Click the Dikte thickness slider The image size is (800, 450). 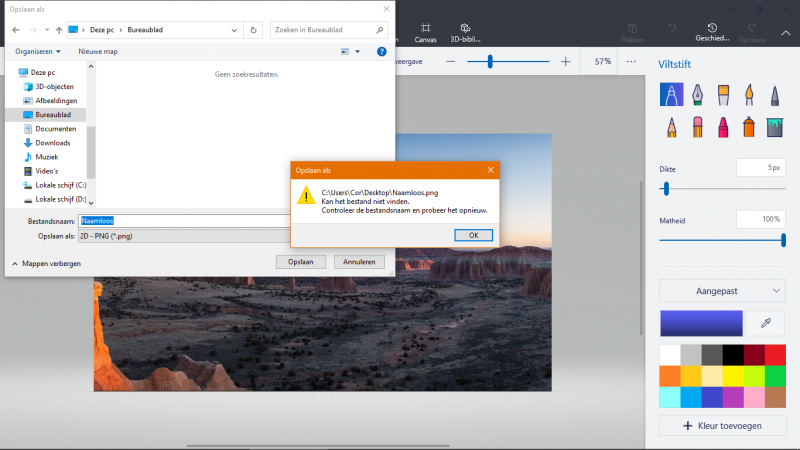click(x=722, y=188)
